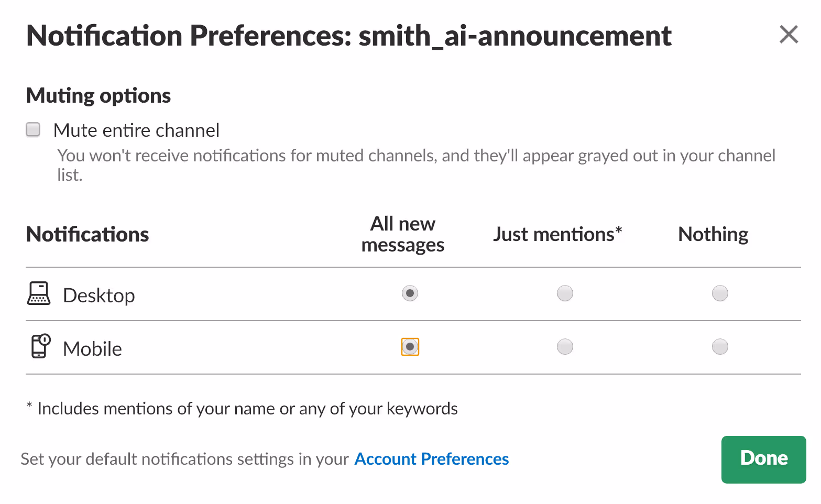Click the 'Nothing' column header
Image resolution: width=821 pixels, height=504 pixels.
[x=713, y=234]
